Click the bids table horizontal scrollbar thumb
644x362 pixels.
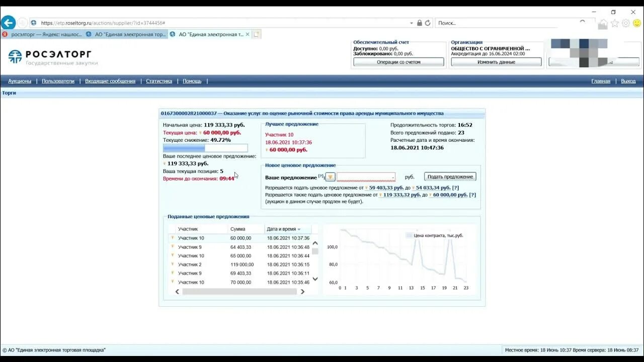pos(239,292)
